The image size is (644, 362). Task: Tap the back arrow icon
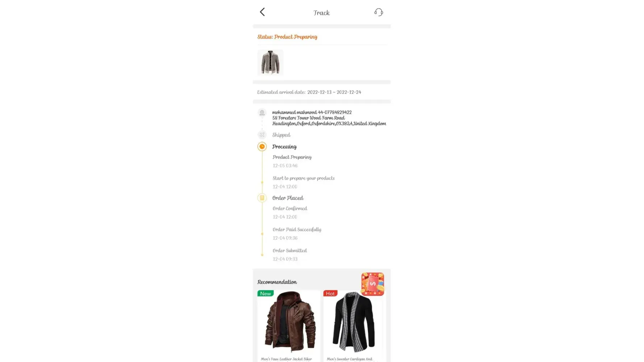coord(262,12)
